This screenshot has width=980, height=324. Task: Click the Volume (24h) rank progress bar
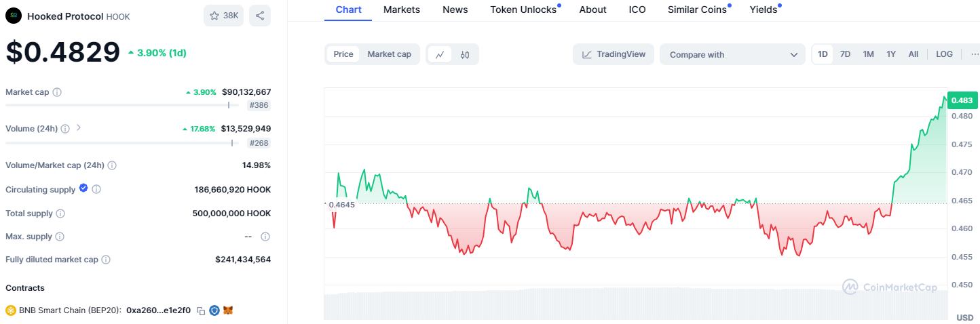[x=123, y=142]
